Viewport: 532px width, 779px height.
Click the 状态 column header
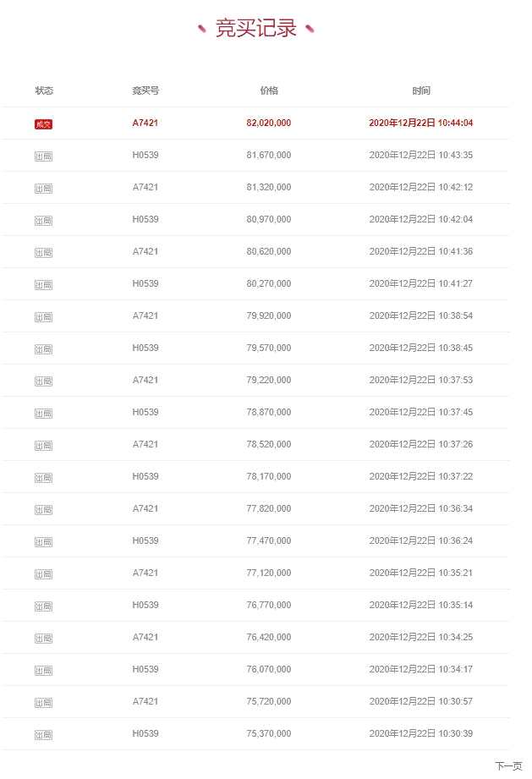point(44,91)
